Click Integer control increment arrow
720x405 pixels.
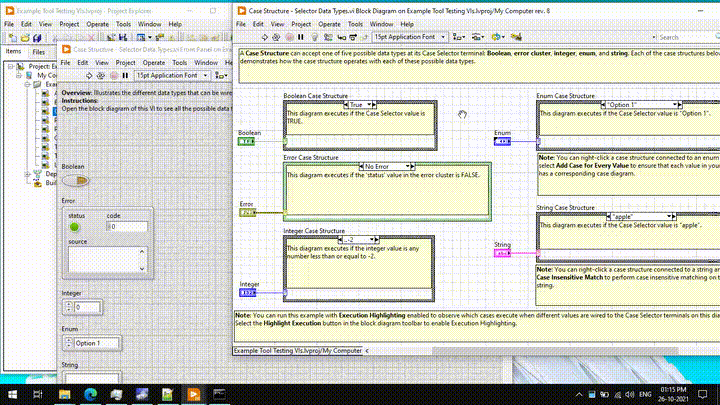tap(69, 304)
